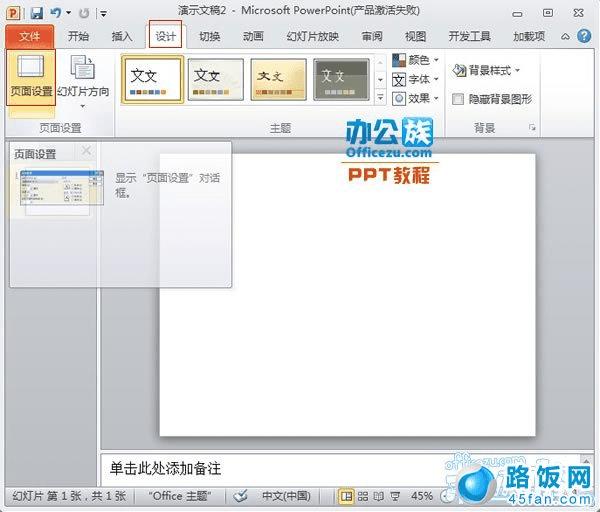Minimize the ribbon with the caret icon
Image resolution: width=600 pixels, height=512 pixels.
click(x=565, y=37)
